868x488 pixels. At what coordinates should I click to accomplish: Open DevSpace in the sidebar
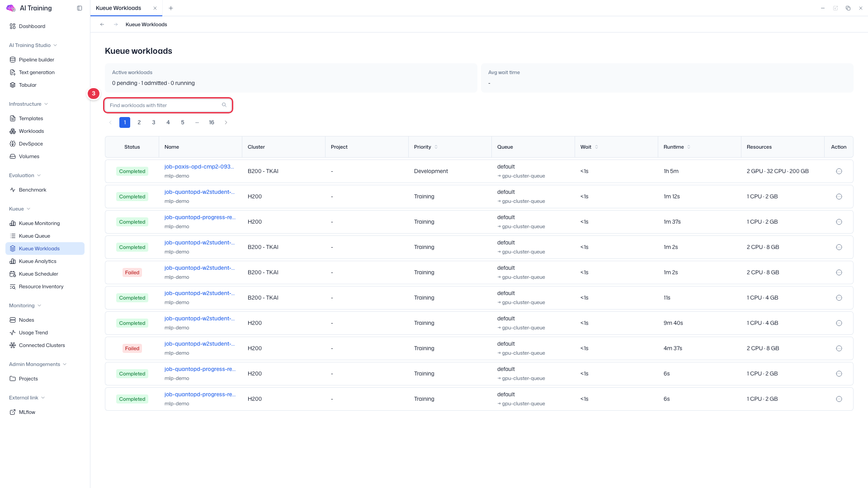45,144
